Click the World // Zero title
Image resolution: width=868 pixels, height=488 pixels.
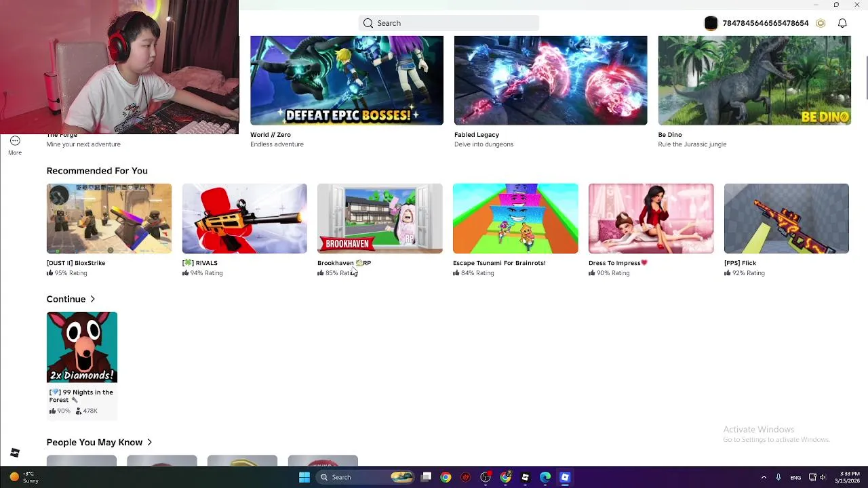(271, 135)
